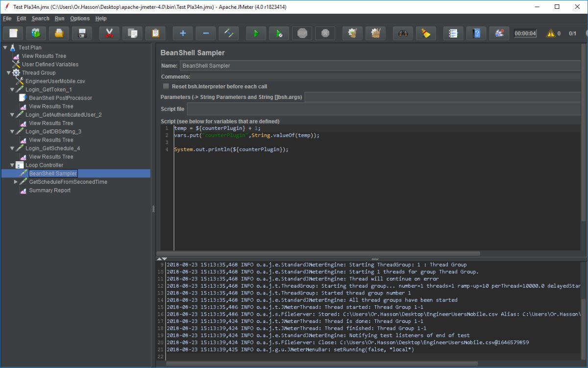Click script line System.out.println(${counterPlugin});
Viewport: 588px width, 368px height.
(x=231, y=149)
